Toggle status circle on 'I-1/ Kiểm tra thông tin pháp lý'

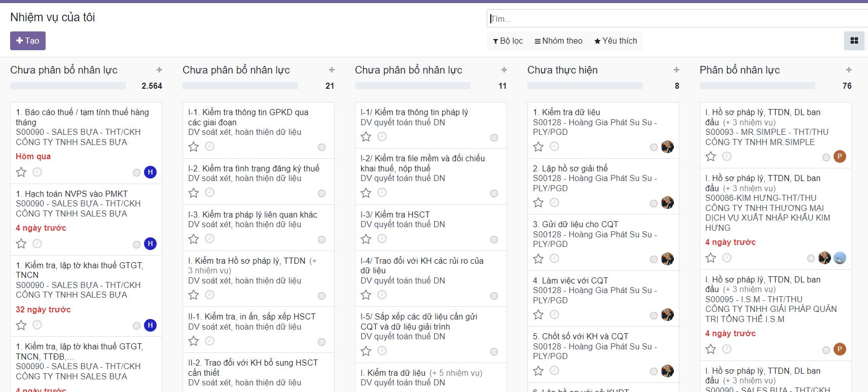point(494,138)
